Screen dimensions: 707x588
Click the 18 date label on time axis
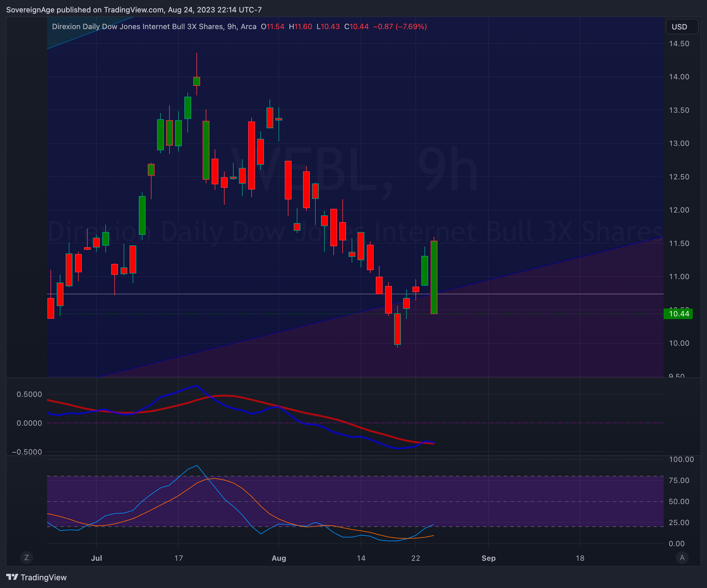[580, 558]
